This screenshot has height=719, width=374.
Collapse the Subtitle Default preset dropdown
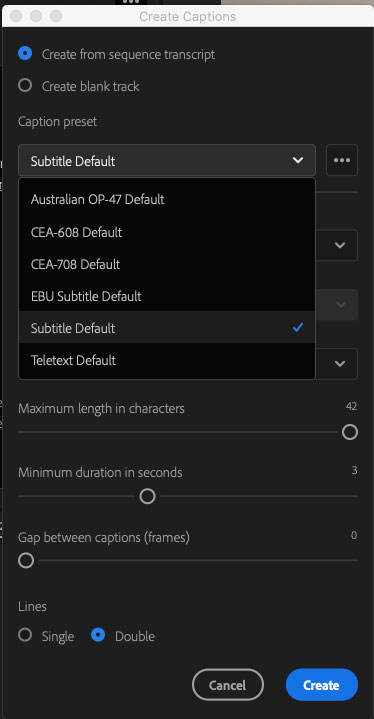167,160
